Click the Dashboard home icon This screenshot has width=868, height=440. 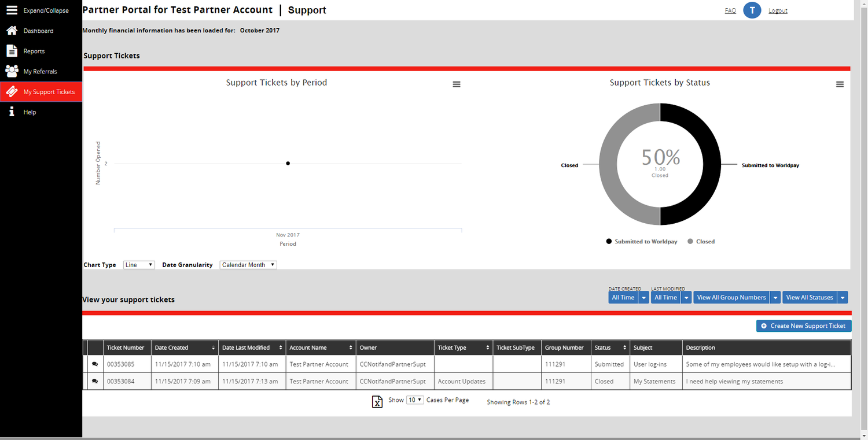coord(12,31)
